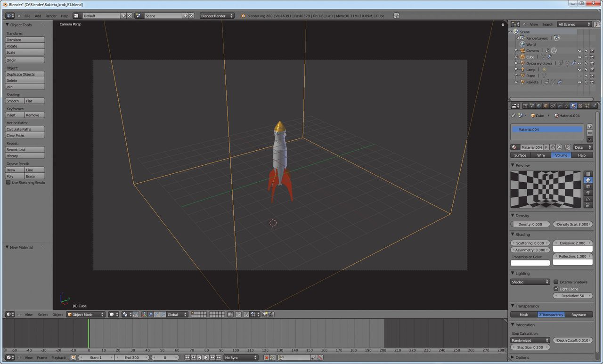Open Emission color swatch
603x364 pixels.
point(572,249)
